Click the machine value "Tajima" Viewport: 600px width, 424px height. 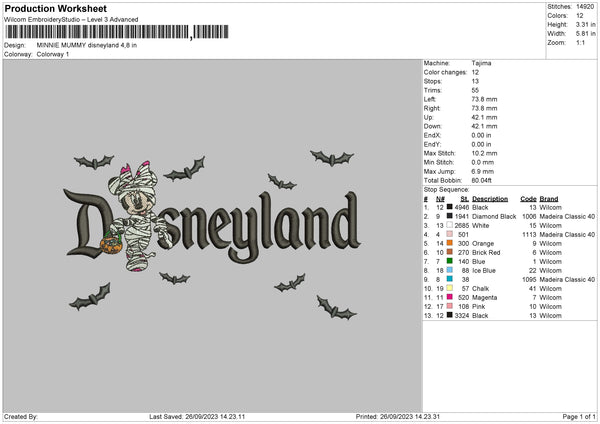point(481,63)
